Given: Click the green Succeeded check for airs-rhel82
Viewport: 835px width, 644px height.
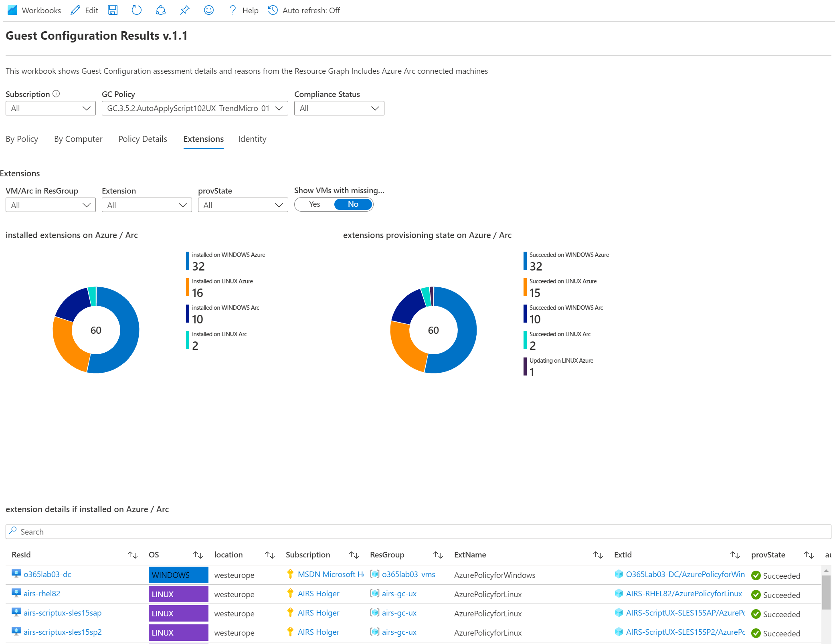Looking at the screenshot, I should [756, 595].
